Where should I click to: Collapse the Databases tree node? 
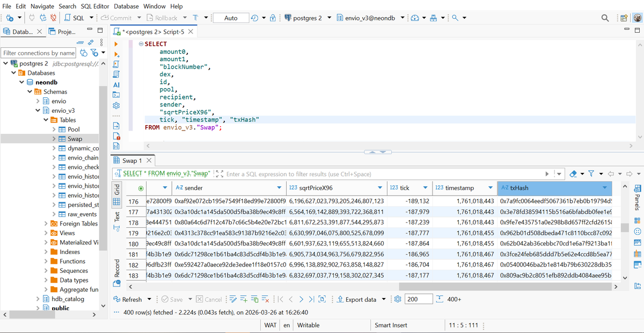(14, 73)
